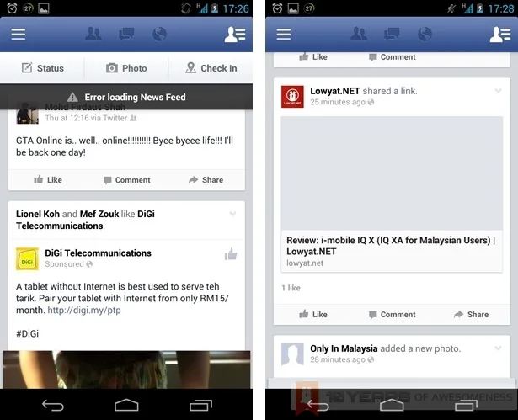The width and height of the screenshot is (518, 420).
Task: Open notifications globe in the right phone
Action: pos(425,34)
